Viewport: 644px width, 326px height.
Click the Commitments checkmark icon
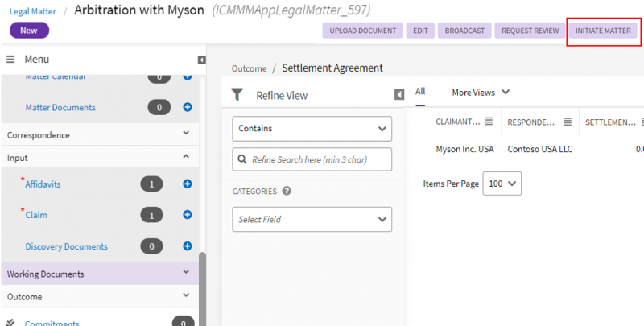(x=11, y=322)
